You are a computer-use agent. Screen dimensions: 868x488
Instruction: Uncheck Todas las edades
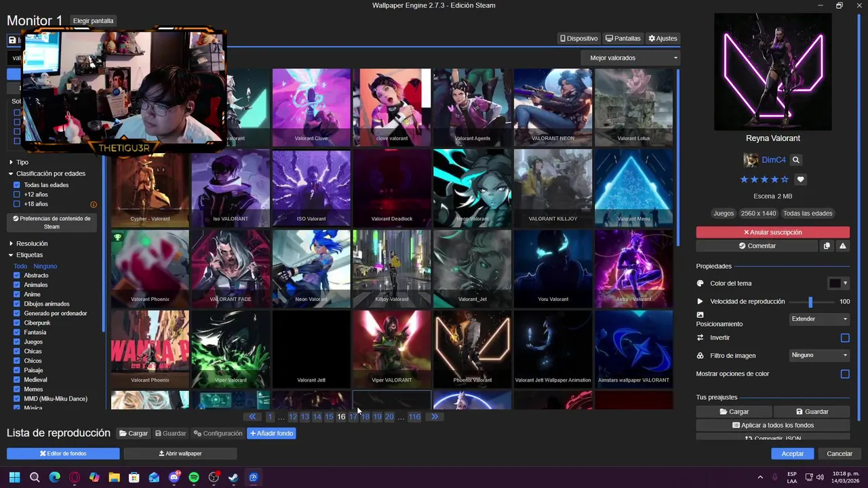17,185
